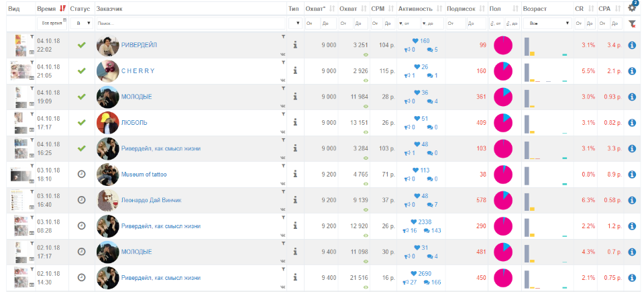Viewport: 644px width, 292px height.
Task: Open the Возраст filter dropdown
Action: 548,23
